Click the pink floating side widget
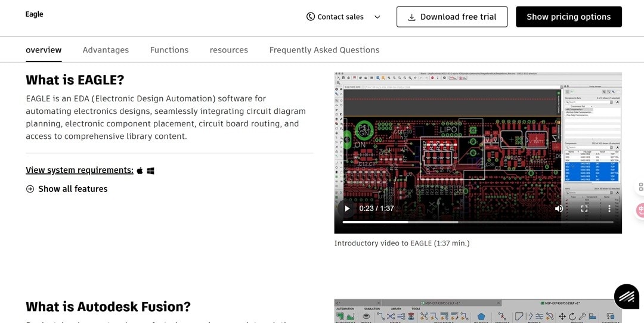 click(640, 210)
